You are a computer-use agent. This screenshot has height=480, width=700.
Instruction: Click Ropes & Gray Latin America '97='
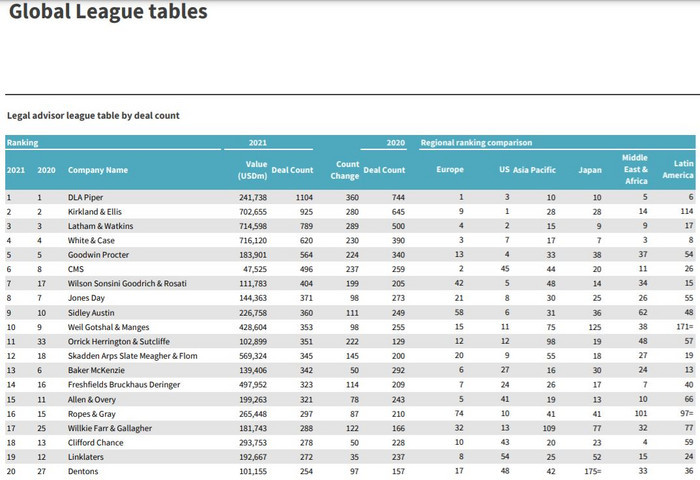coord(687,413)
